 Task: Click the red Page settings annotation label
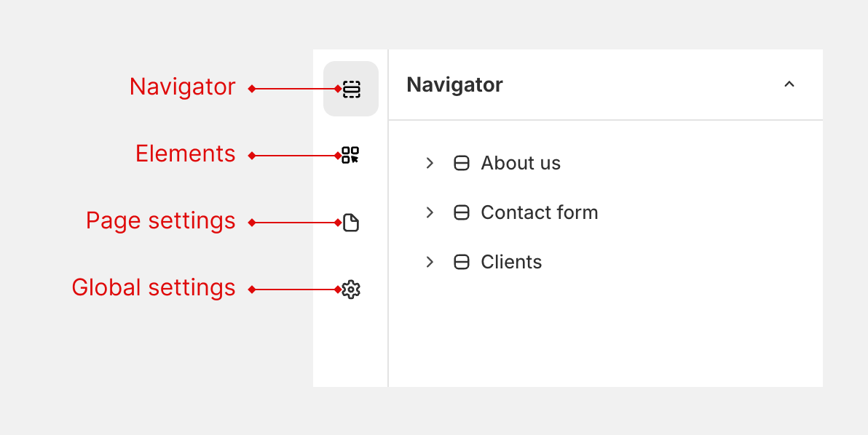click(x=160, y=220)
